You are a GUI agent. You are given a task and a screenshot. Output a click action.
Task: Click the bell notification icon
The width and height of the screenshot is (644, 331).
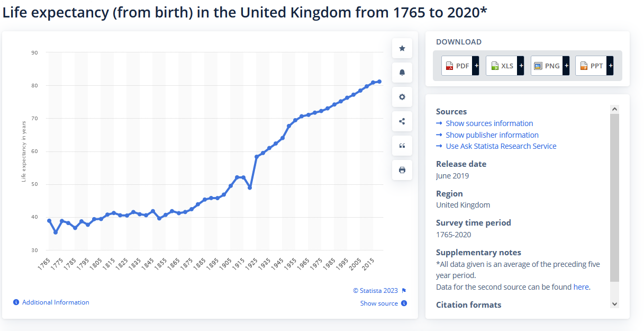(402, 73)
